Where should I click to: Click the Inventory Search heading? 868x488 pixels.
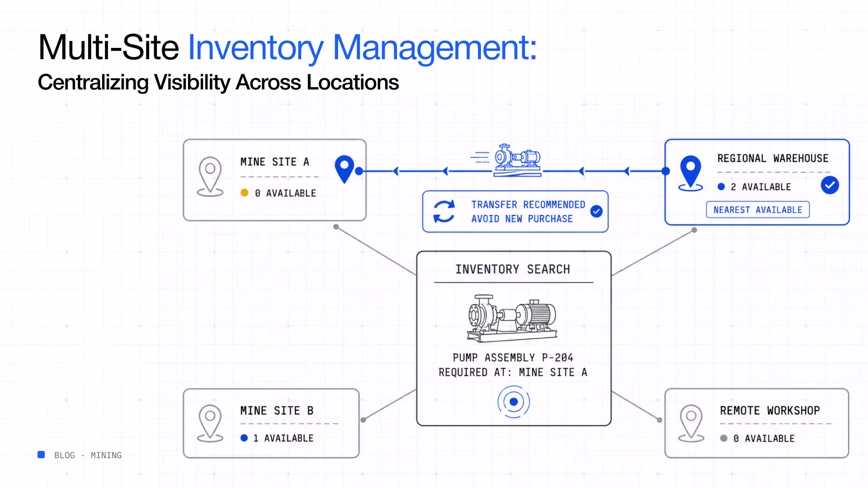tap(513, 269)
